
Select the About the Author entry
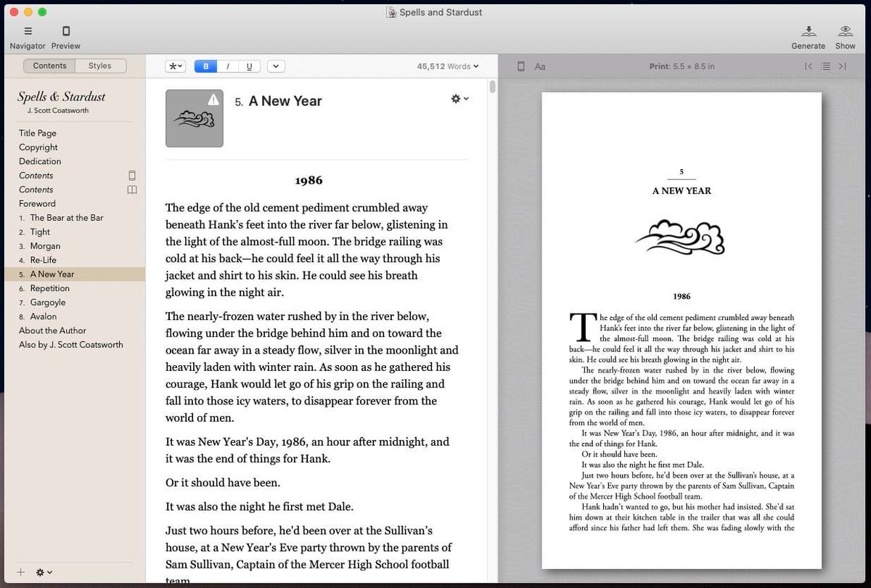click(x=52, y=330)
